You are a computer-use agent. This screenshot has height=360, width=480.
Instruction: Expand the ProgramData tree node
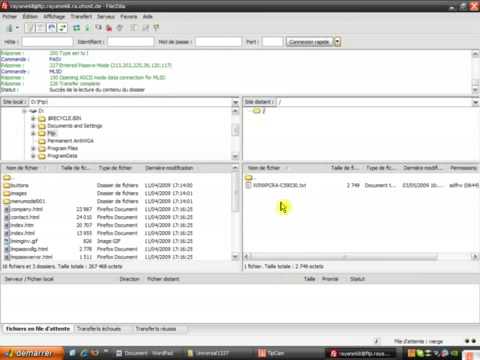[x=33, y=156]
